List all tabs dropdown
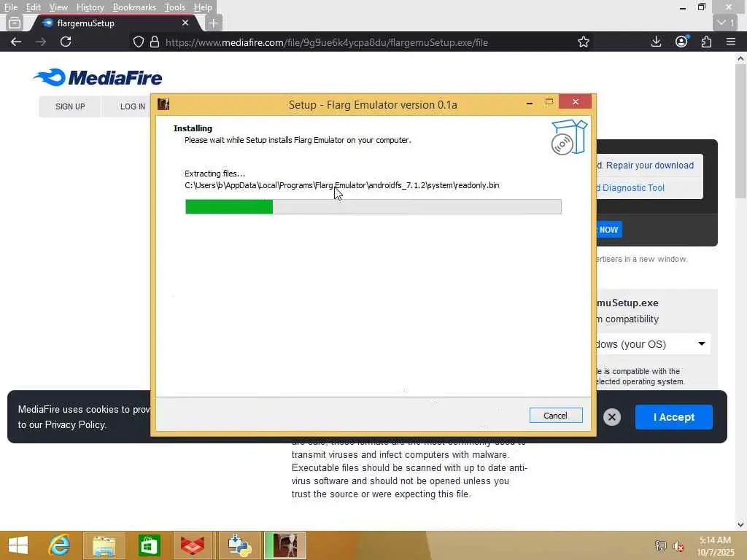 coord(726,23)
